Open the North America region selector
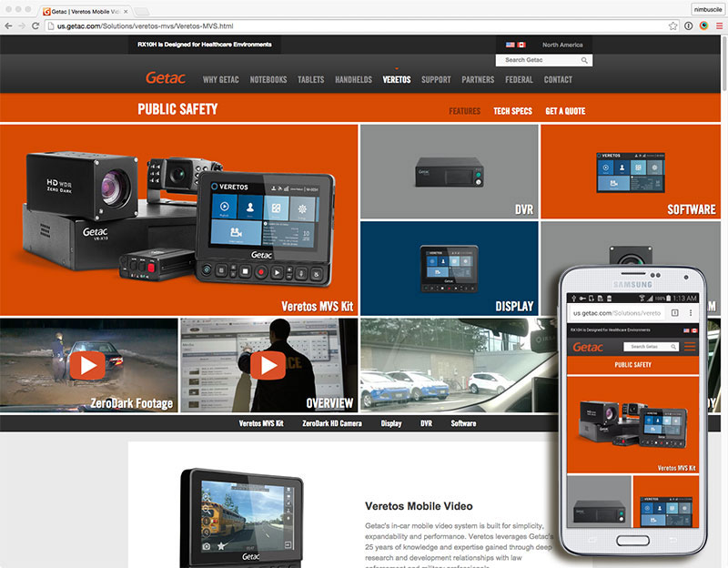Screen dimensions: 728x568 (562, 45)
